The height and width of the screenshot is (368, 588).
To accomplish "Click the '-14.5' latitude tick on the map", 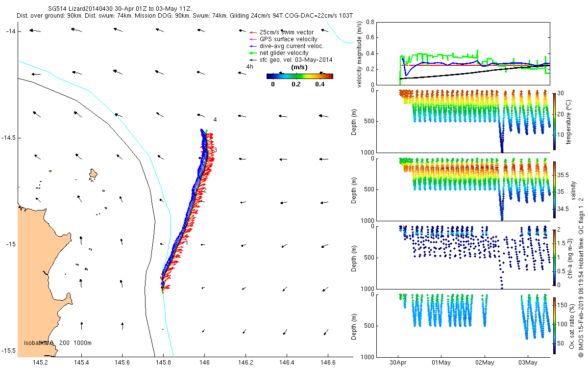I will pyautogui.click(x=8, y=138).
